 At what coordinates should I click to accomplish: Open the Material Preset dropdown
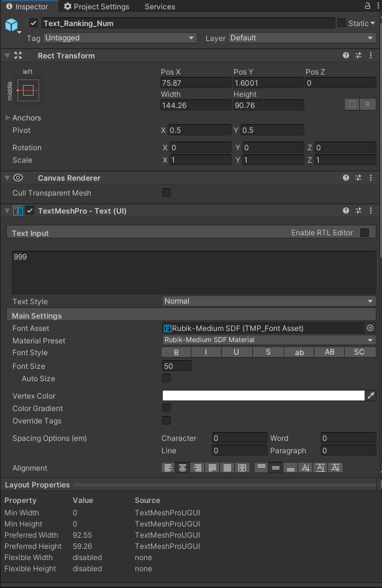[x=269, y=340]
